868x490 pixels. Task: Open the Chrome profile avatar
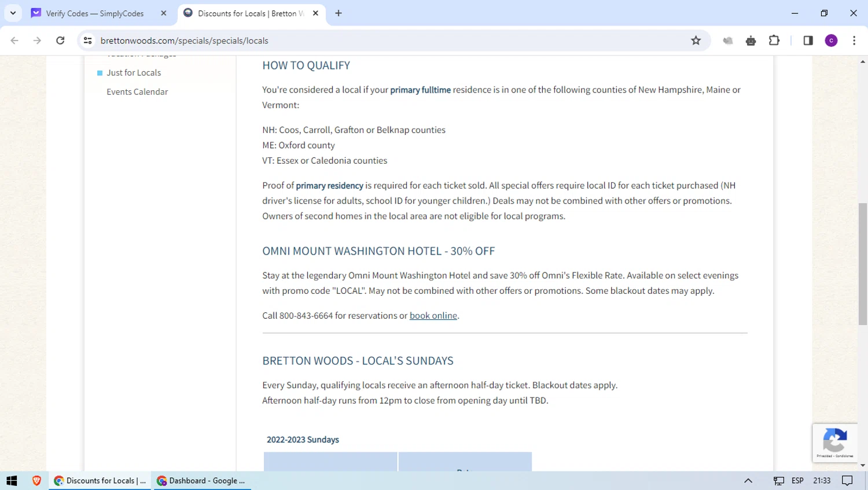tap(832, 40)
